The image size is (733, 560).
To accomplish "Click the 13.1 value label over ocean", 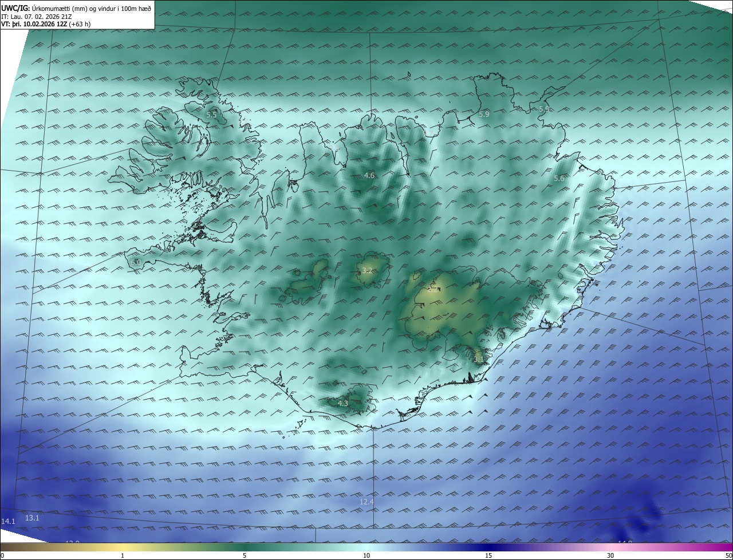I will click(32, 518).
